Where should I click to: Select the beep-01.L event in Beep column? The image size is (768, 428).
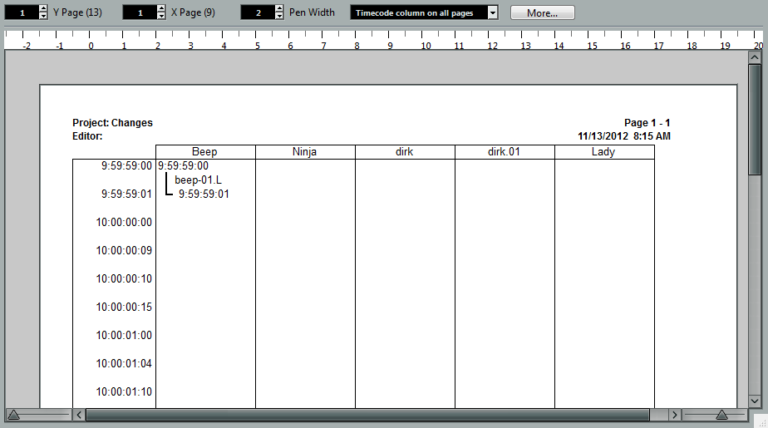197,180
